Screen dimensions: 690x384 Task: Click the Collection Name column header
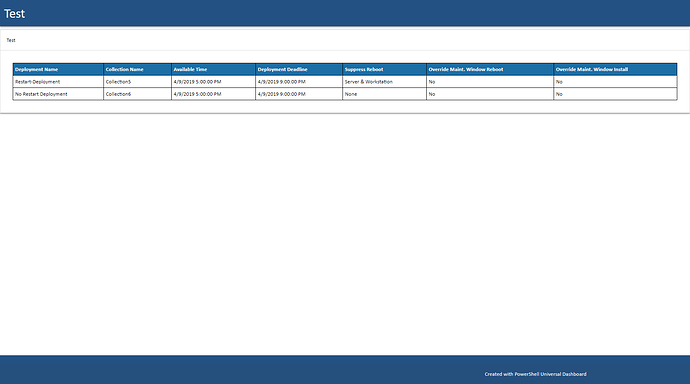[137, 69]
